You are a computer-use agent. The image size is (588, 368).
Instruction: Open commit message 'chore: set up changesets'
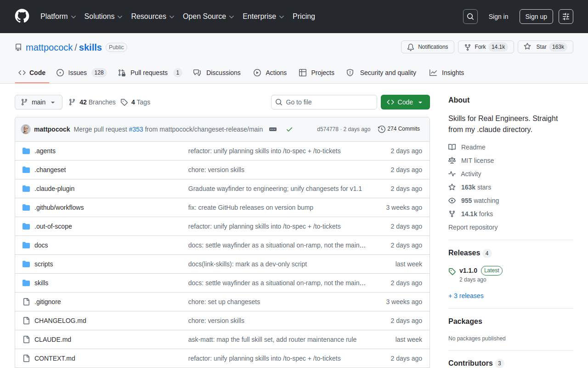click(x=224, y=302)
